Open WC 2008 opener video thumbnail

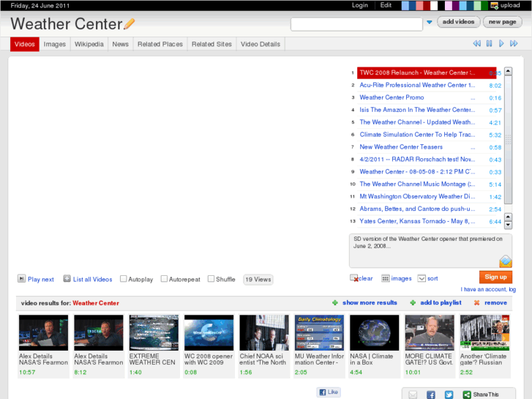tap(209, 332)
